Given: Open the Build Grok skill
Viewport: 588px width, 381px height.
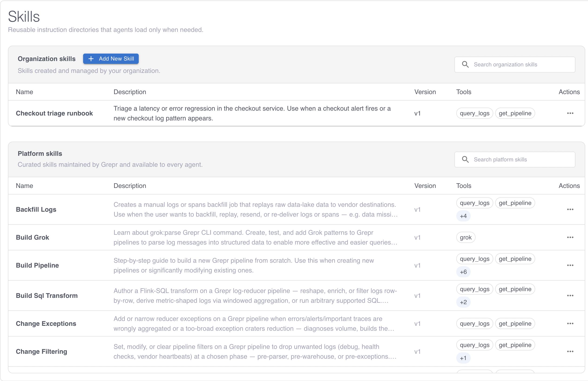Looking at the screenshot, I should 32,237.
